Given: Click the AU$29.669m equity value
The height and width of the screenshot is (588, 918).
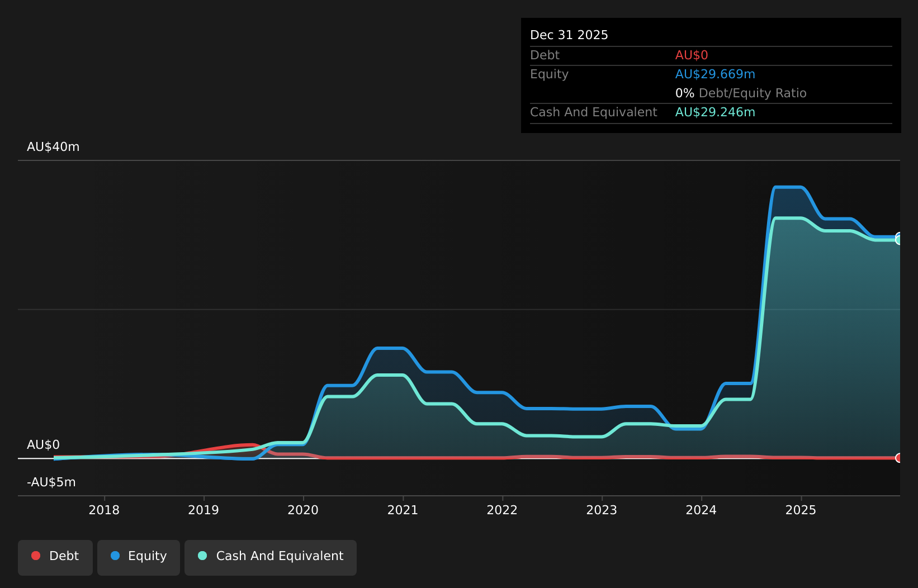Looking at the screenshot, I should pyautogui.click(x=715, y=74).
